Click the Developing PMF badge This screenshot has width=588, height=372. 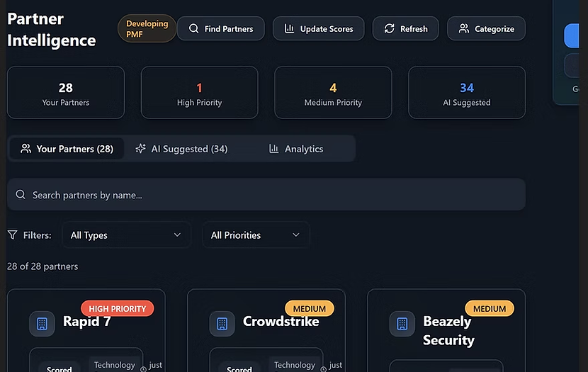(x=147, y=28)
